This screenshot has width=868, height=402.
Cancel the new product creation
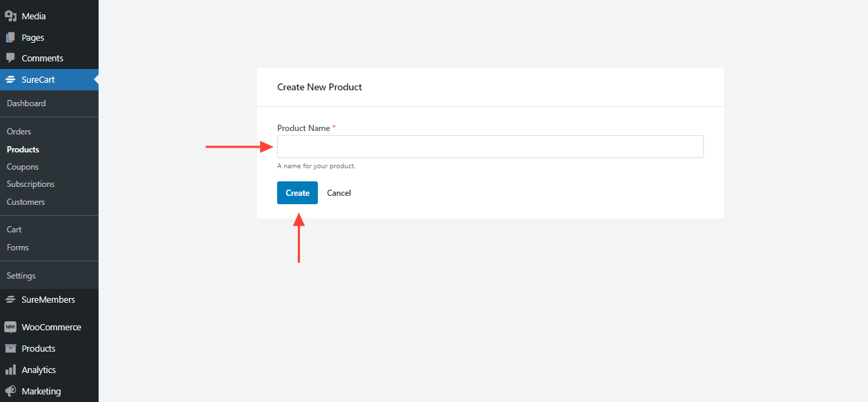tap(339, 193)
